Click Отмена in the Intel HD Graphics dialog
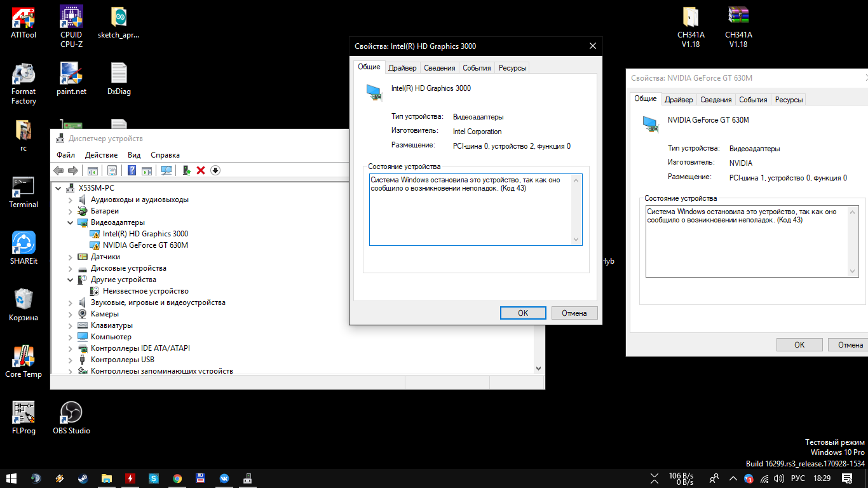Image resolution: width=868 pixels, height=488 pixels. pos(574,313)
